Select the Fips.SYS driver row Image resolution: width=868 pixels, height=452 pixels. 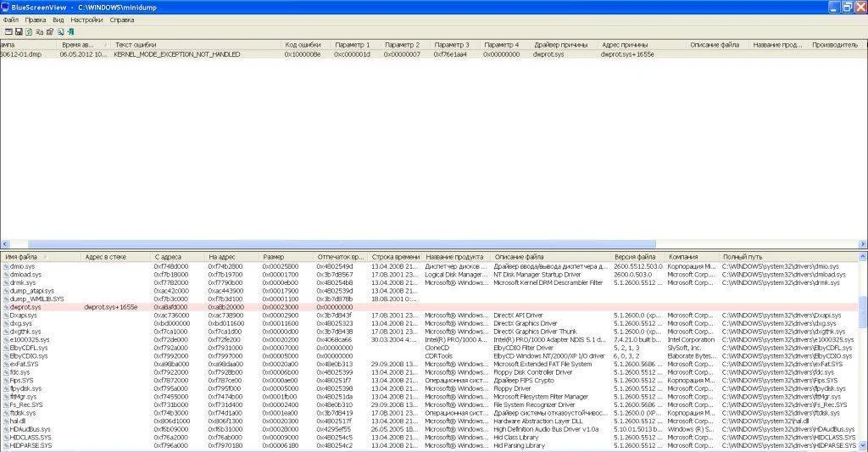[x=430, y=381]
